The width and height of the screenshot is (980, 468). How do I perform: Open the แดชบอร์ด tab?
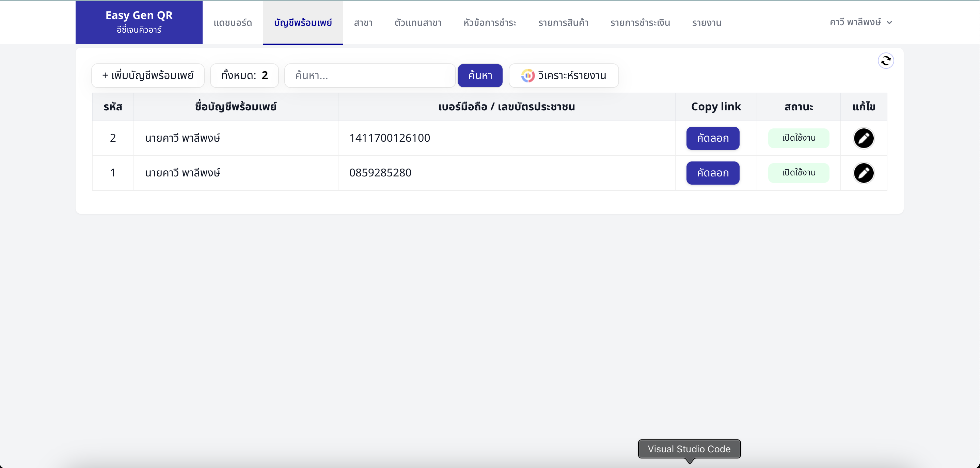[x=233, y=23]
